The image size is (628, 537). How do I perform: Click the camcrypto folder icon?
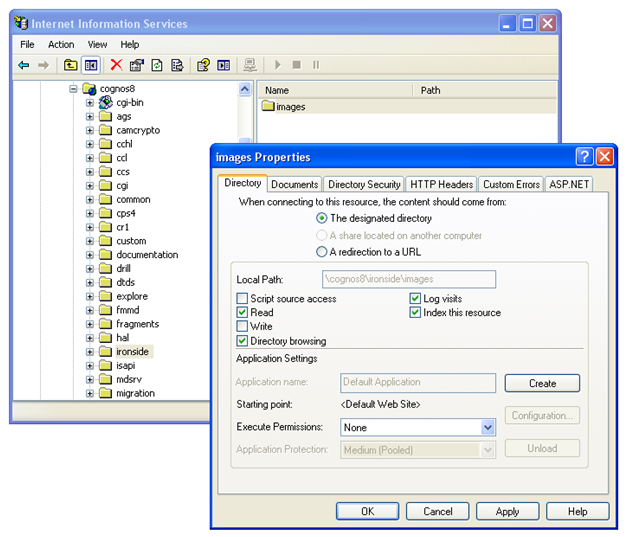(105, 130)
